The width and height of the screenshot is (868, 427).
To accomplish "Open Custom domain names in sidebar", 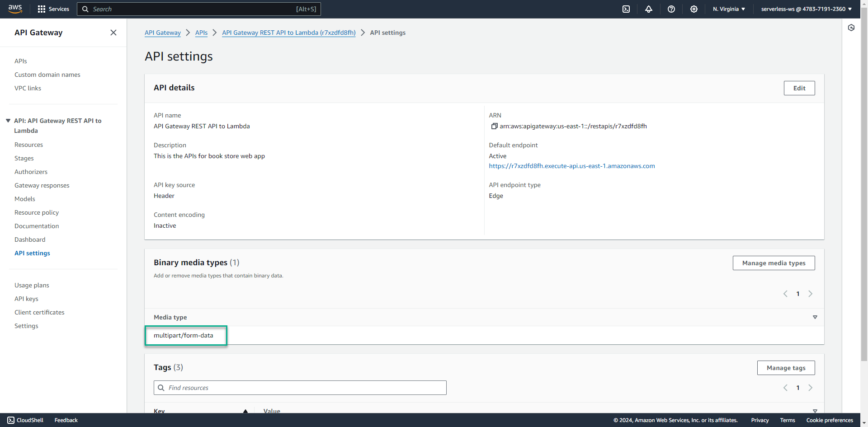I will coord(47,75).
